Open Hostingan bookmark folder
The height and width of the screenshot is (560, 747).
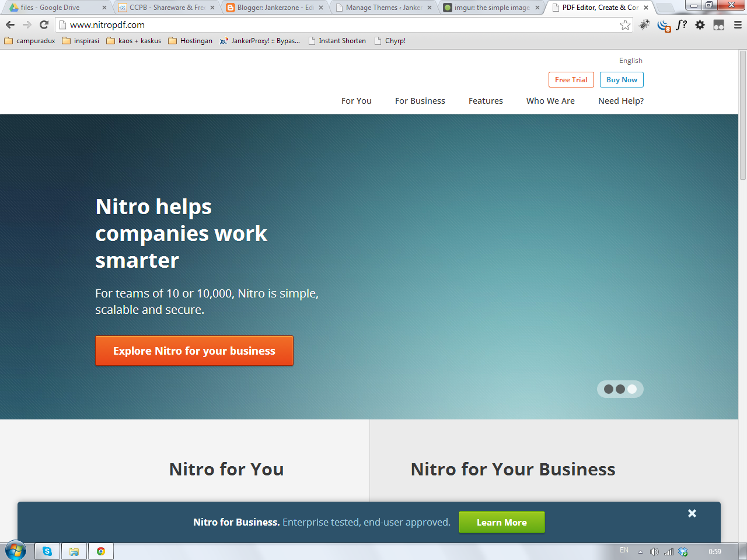pyautogui.click(x=190, y=41)
